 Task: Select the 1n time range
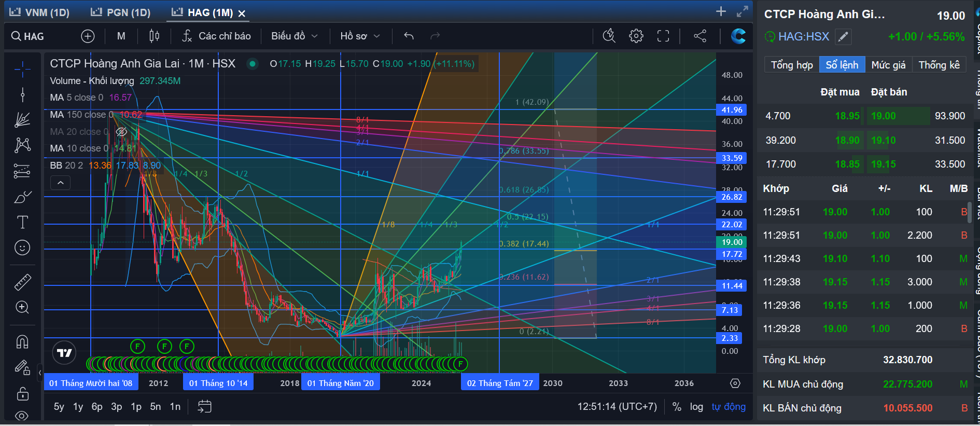click(x=175, y=407)
